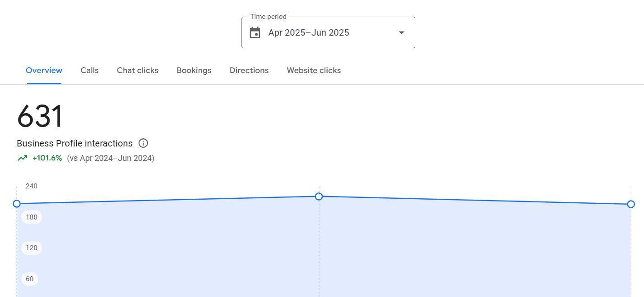This screenshot has height=297, width=644.
Task: Select the leftmost chart data point
Action: [x=17, y=204]
